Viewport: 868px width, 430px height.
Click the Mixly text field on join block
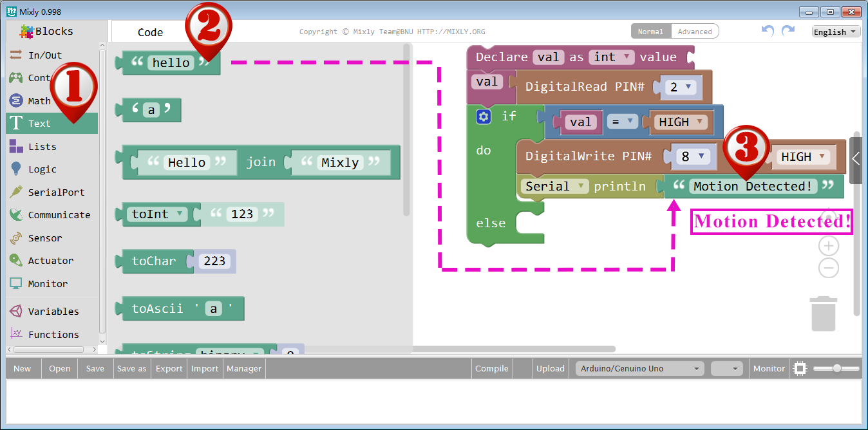click(340, 162)
